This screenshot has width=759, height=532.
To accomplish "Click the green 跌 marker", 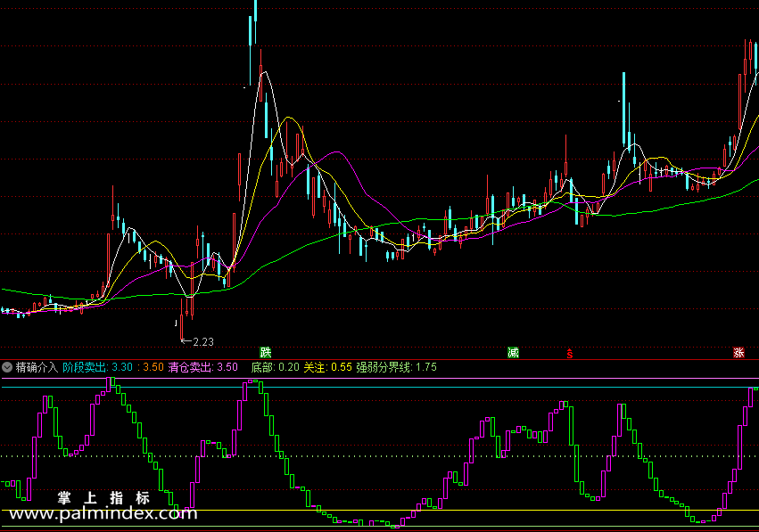I will (x=265, y=352).
